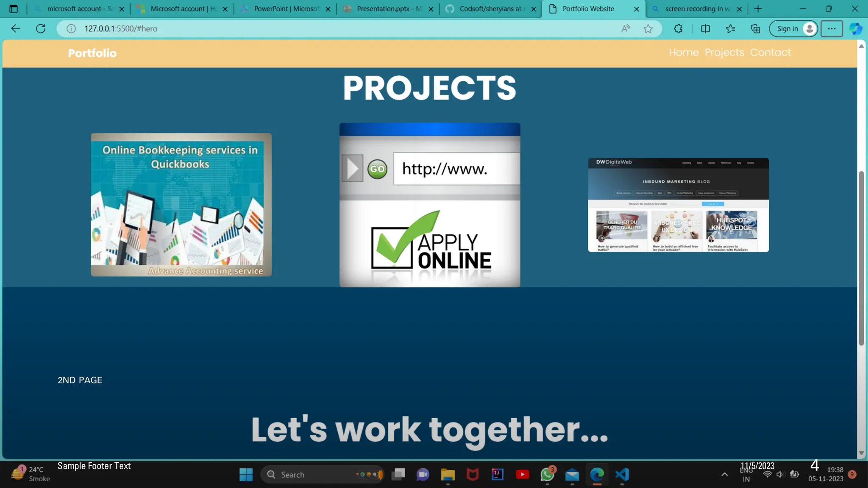
Task: Show hidden system tray icons chevron
Action: tap(724, 474)
